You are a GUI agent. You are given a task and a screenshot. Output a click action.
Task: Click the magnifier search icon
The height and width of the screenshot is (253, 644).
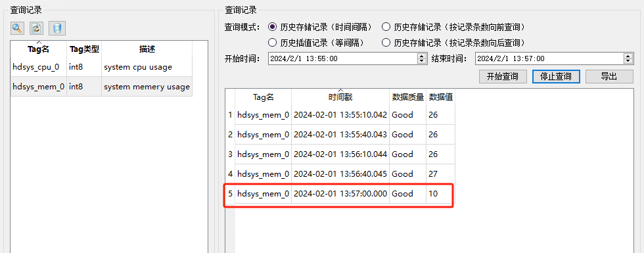point(17,28)
